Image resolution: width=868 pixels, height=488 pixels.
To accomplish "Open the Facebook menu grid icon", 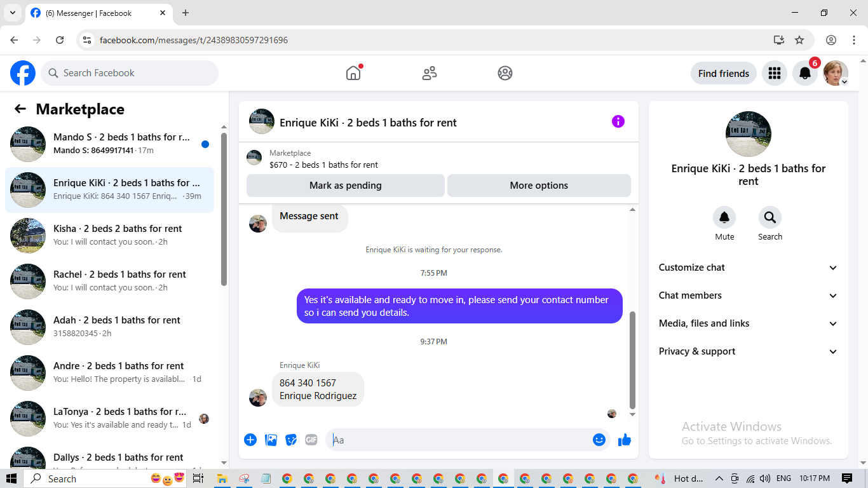I will point(775,73).
